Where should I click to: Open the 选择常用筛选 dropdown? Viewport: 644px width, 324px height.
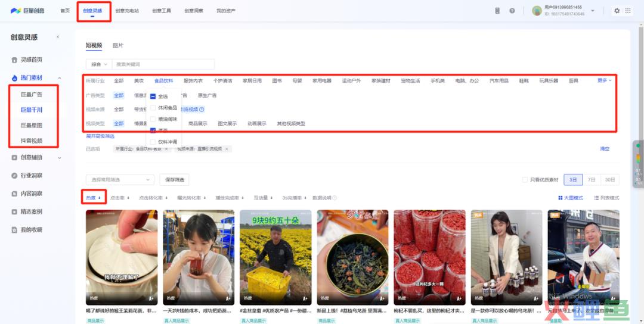click(x=120, y=180)
